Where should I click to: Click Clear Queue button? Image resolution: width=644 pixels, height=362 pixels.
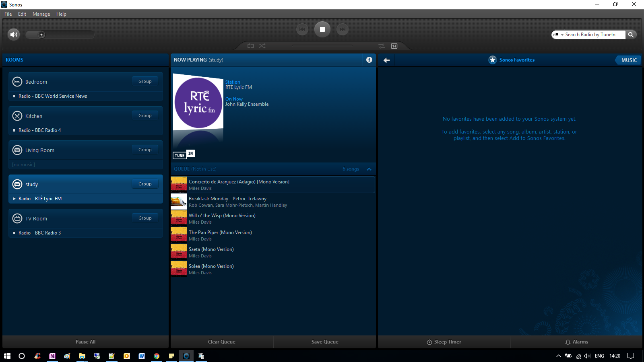(x=222, y=342)
